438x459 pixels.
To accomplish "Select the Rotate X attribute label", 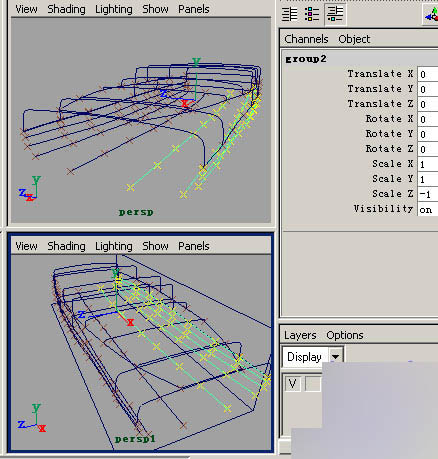I will pyautogui.click(x=389, y=119).
